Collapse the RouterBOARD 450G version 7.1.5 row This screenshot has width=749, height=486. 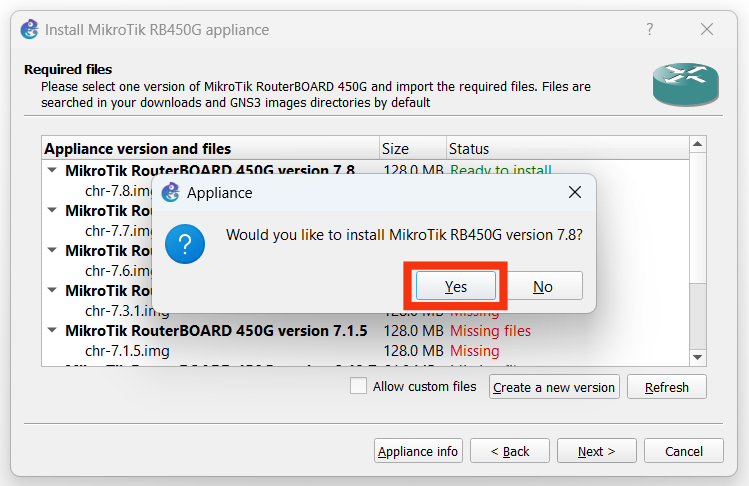click(x=52, y=330)
